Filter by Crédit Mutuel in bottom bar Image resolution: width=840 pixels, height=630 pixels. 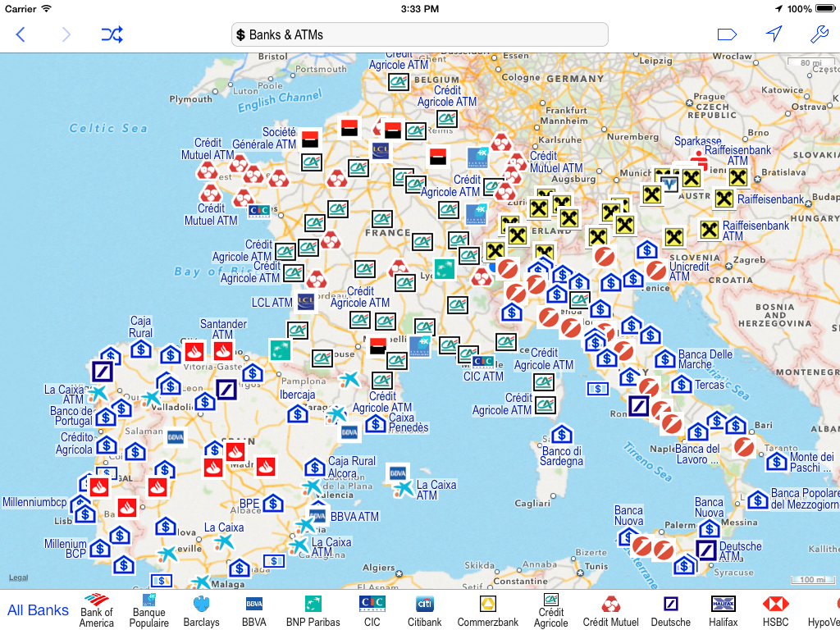coord(610,610)
